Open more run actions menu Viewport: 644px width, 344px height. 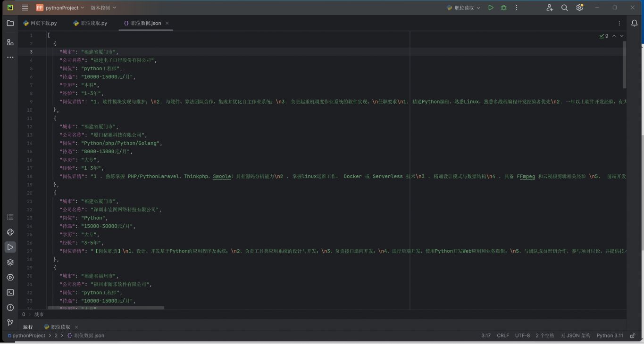click(516, 8)
